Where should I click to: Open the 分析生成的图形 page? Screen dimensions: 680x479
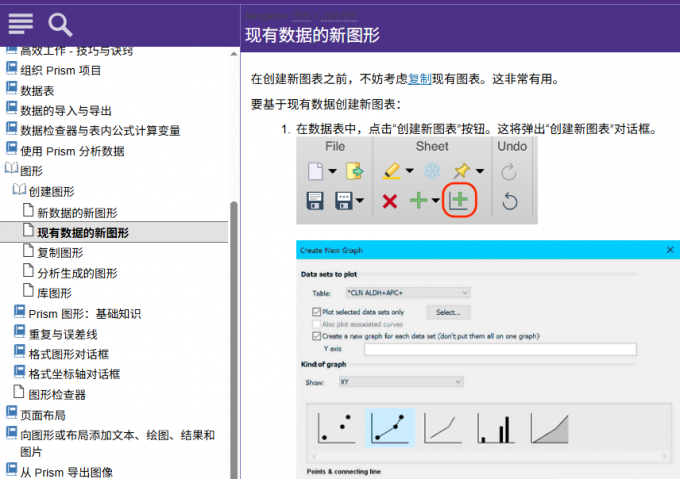point(77,273)
